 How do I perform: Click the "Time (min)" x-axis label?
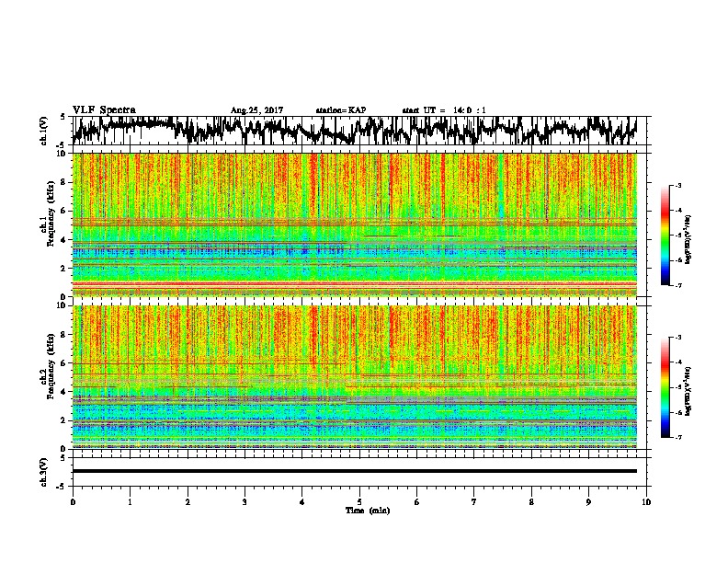[368, 511]
